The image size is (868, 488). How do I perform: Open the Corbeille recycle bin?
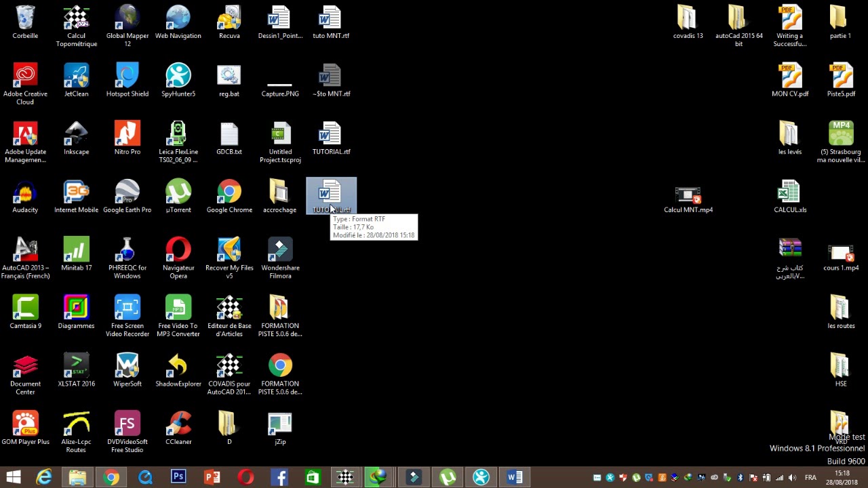25,22
